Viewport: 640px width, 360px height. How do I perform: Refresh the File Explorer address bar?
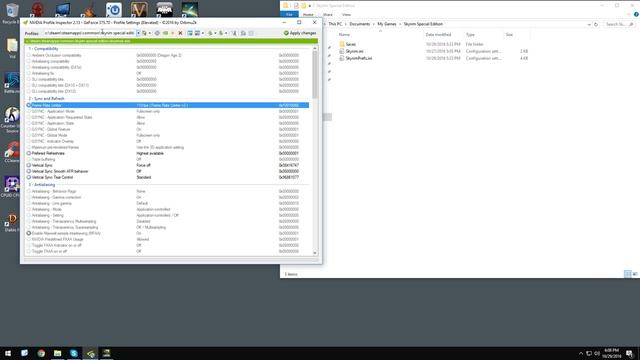(596, 24)
